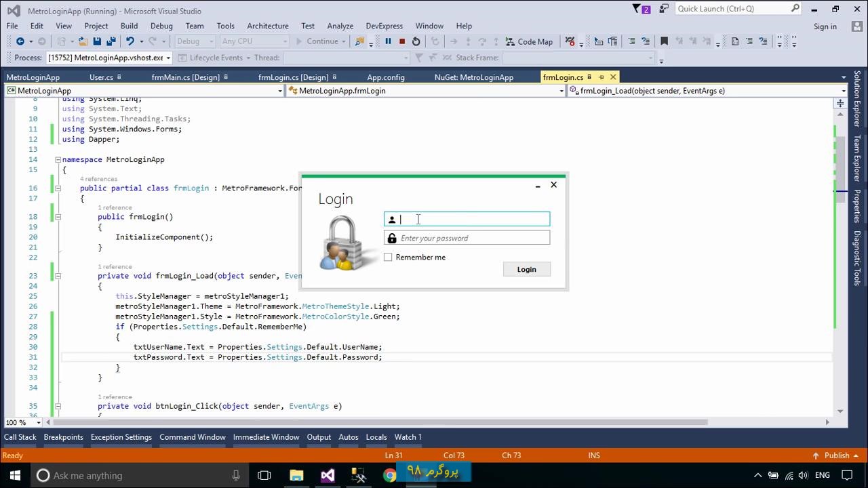This screenshot has height=488, width=868.
Task: Pause execution with the Break All icon
Action: [388, 41]
